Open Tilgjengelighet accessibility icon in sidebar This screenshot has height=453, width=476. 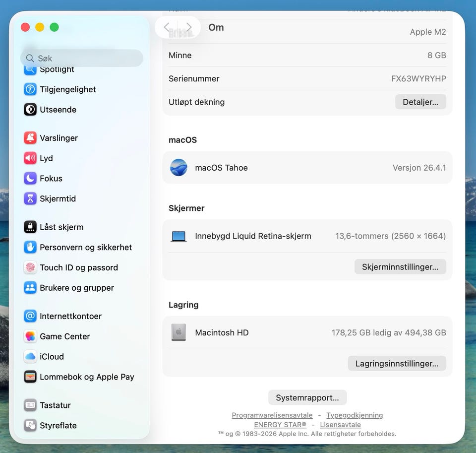click(30, 89)
